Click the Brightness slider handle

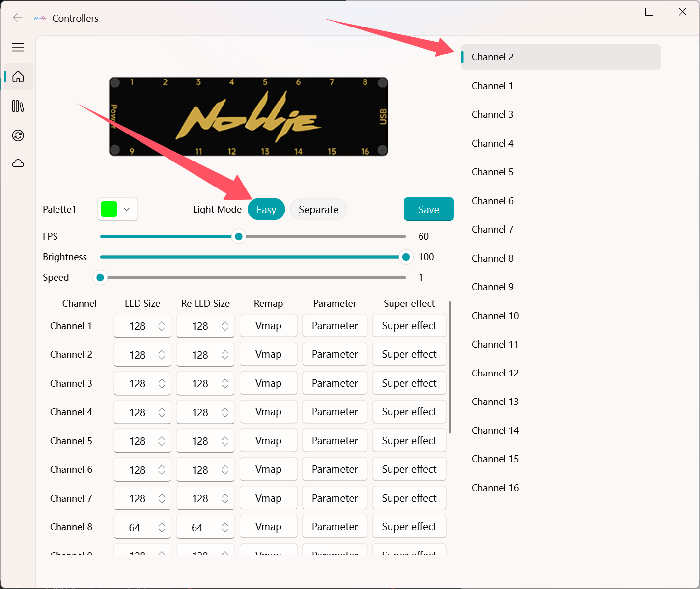(406, 257)
